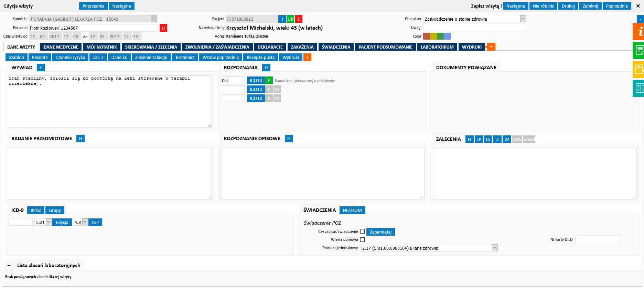Screen dimensions: 644x288
Task: Enable the 'Wizyta domowa' checkbox
Action: (x=362, y=239)
